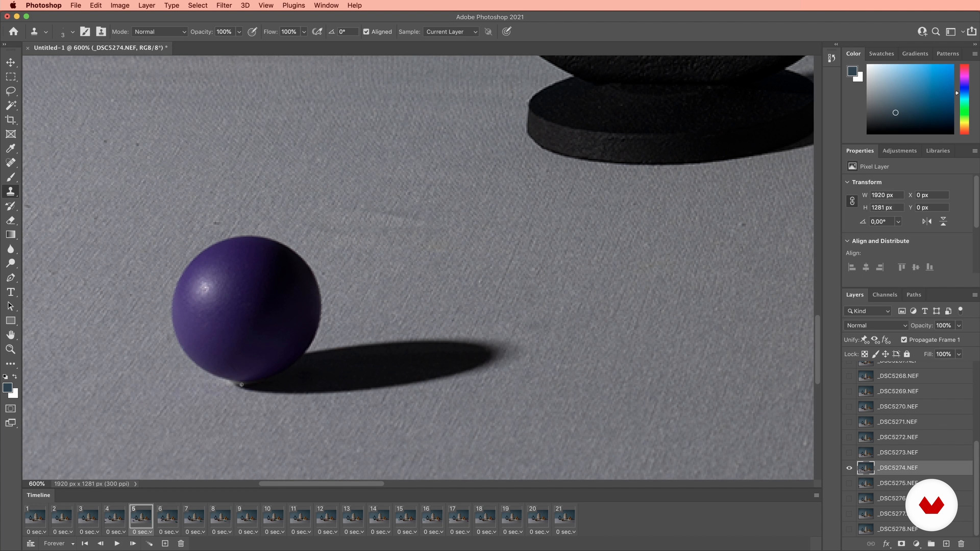Pick a color in the color field
The width and height of the screenshot is (980, 551).
(x=910, y=99)
